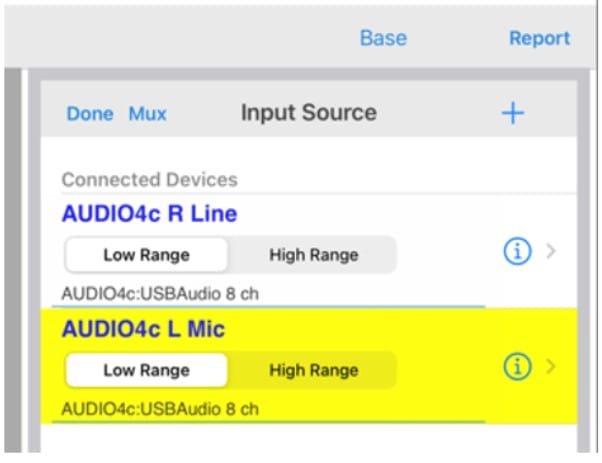Open info for AUDIO4c R Line
The height and width of the screenshot is (463, 602).
[516, 253]
